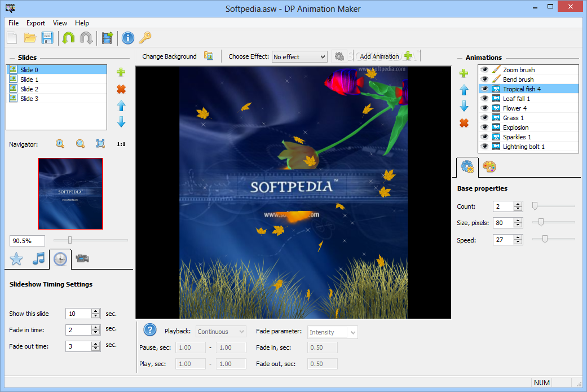Viewport: 587px width, 392px height.
Task: Switch to the music note tab
Action: point(38,259)
